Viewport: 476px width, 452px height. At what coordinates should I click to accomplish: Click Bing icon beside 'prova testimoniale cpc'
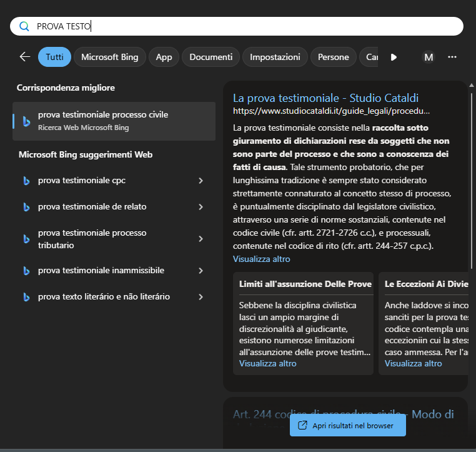click(27, 181)
